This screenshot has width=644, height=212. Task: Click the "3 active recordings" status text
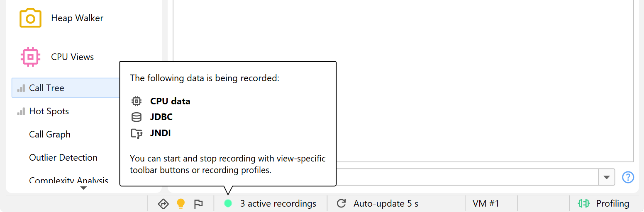click(278, 204)
